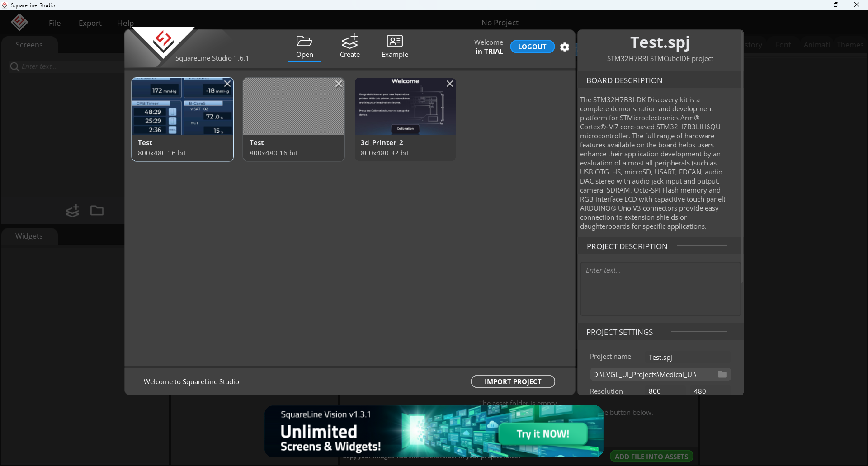
Task: Browse project folder via folder icon
Action: point(722,374)
